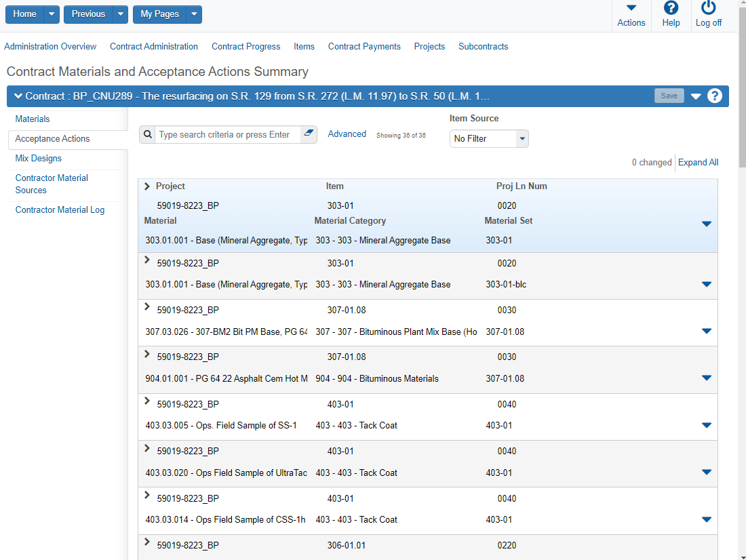Open the Home button dropdown arrow
Screen dimensions: 746x560
click(52, 14)
